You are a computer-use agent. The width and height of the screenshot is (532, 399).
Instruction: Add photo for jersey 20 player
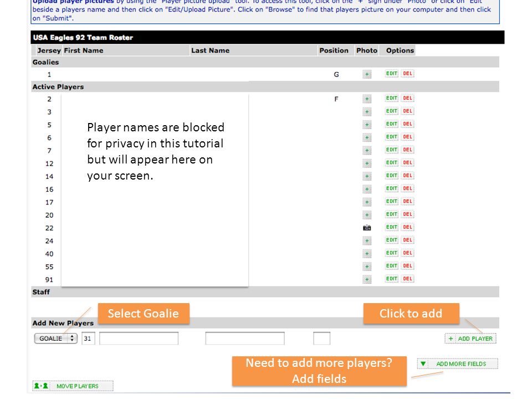click(367, 215)
